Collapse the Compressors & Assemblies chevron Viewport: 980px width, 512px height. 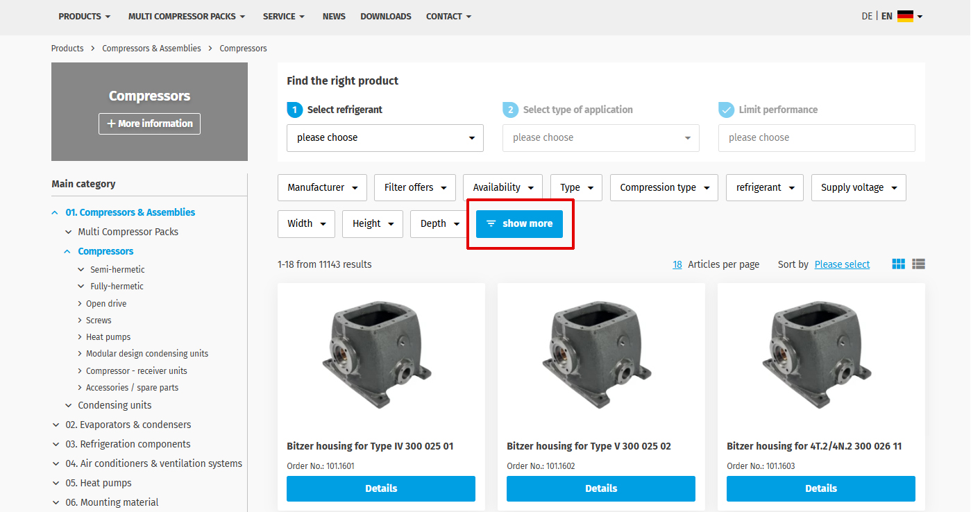[x=56, y=212]
